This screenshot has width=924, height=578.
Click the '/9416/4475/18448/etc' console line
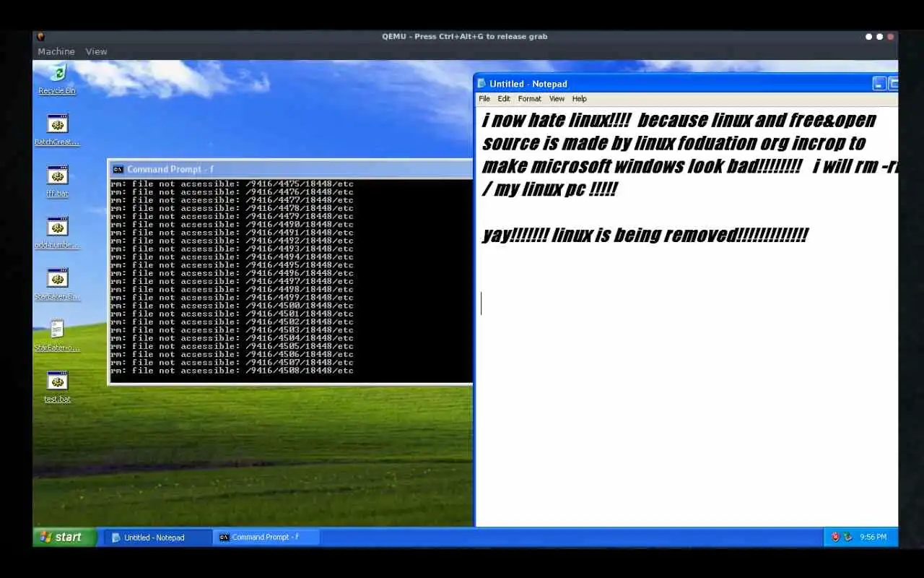click(x=232, y=184)
